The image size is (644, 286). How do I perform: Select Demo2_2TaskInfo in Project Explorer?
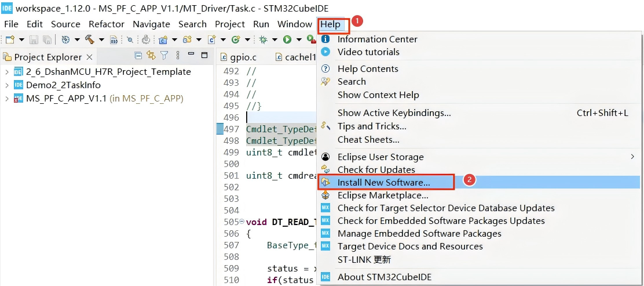(63, 85)
